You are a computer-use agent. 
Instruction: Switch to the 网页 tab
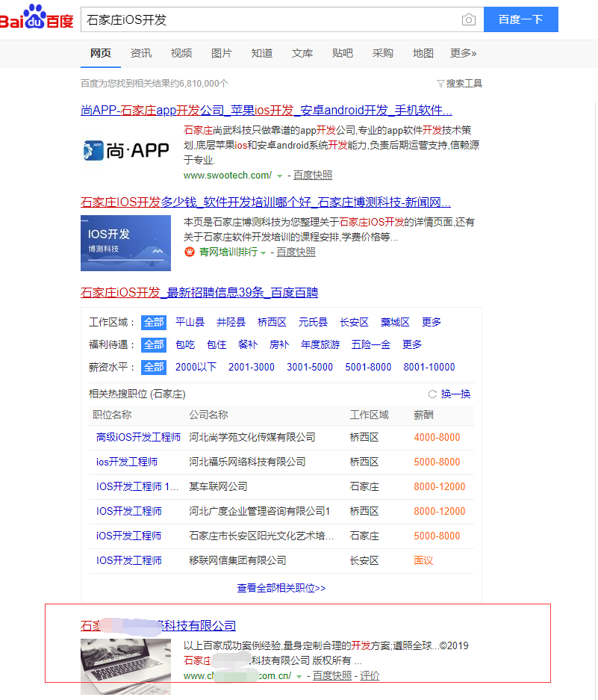[x=101, y=54]
